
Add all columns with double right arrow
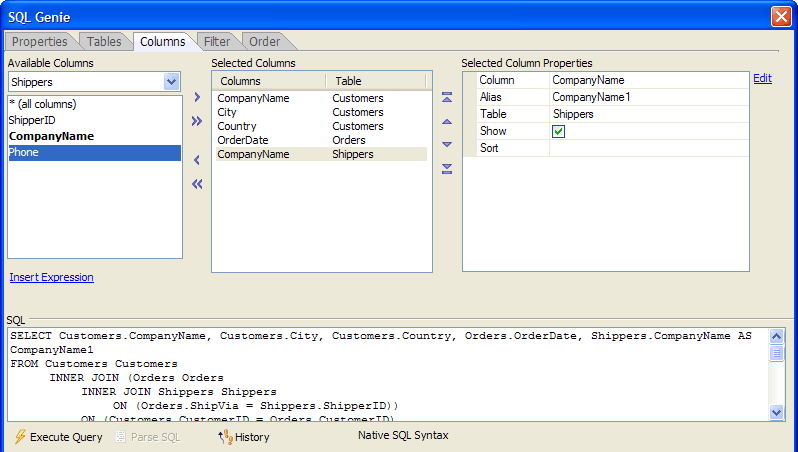pos(197,121)
